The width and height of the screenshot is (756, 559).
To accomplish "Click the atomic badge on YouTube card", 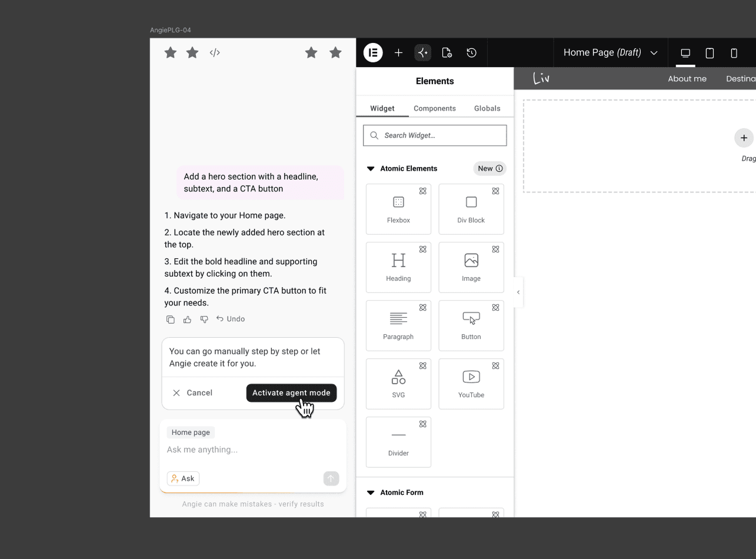I will click(496, 366).
